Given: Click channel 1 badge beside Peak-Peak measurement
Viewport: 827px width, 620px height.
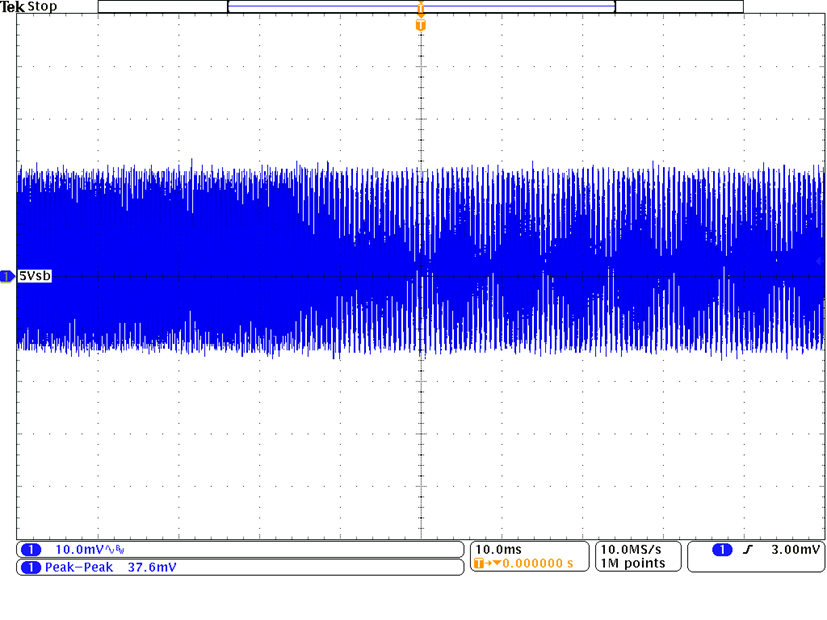Looking at the screenshot, I should pos(30,568).
